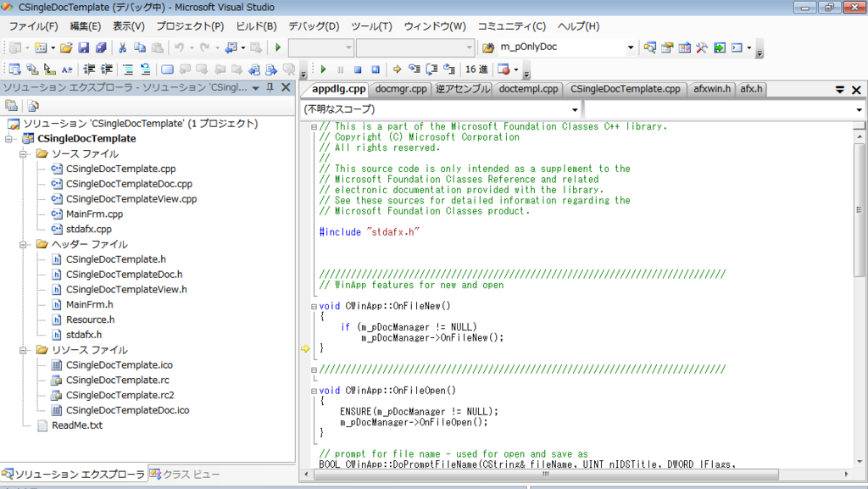Open the m_pOnlyDoc find combo dropdown arrow
Viewport: 868px width, 489px height.
(x=630, y=47)
